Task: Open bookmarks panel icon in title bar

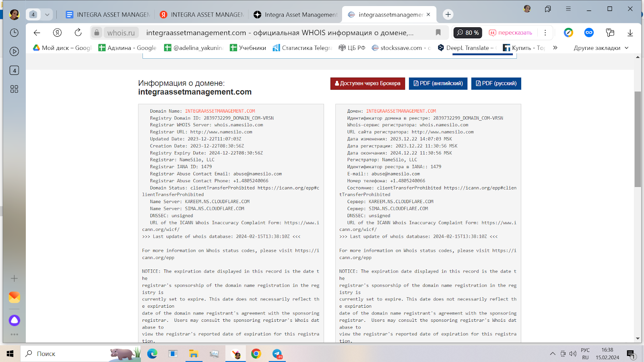Action: (548, 9)
